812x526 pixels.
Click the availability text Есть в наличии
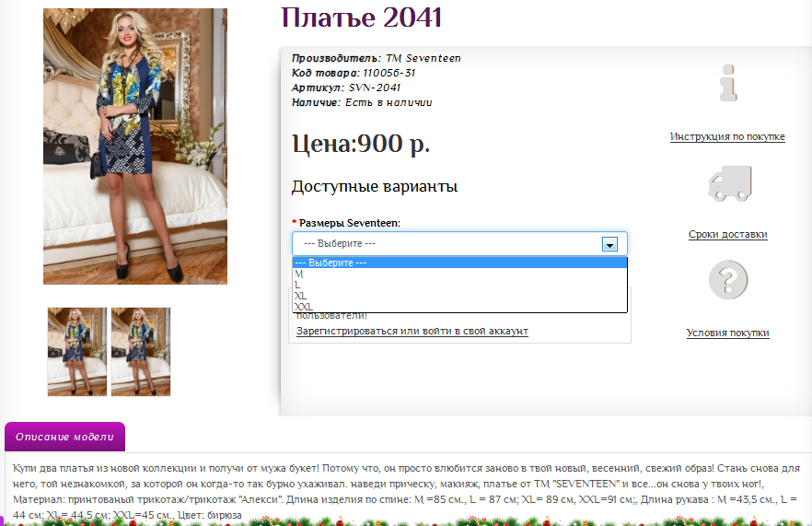click(389, 102)
